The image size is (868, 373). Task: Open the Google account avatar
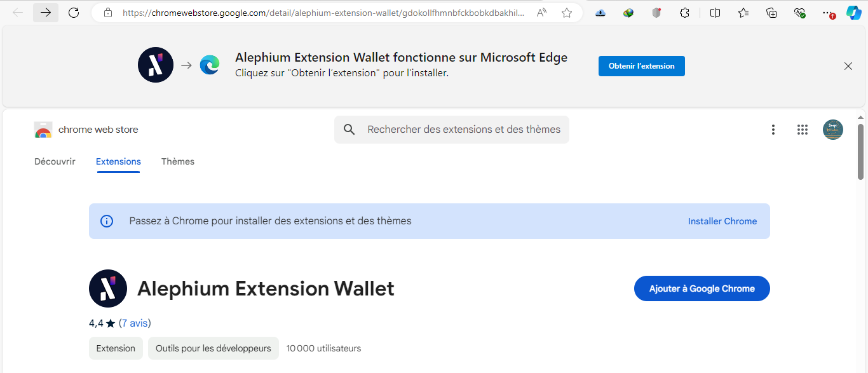click(x=833, y=130)
